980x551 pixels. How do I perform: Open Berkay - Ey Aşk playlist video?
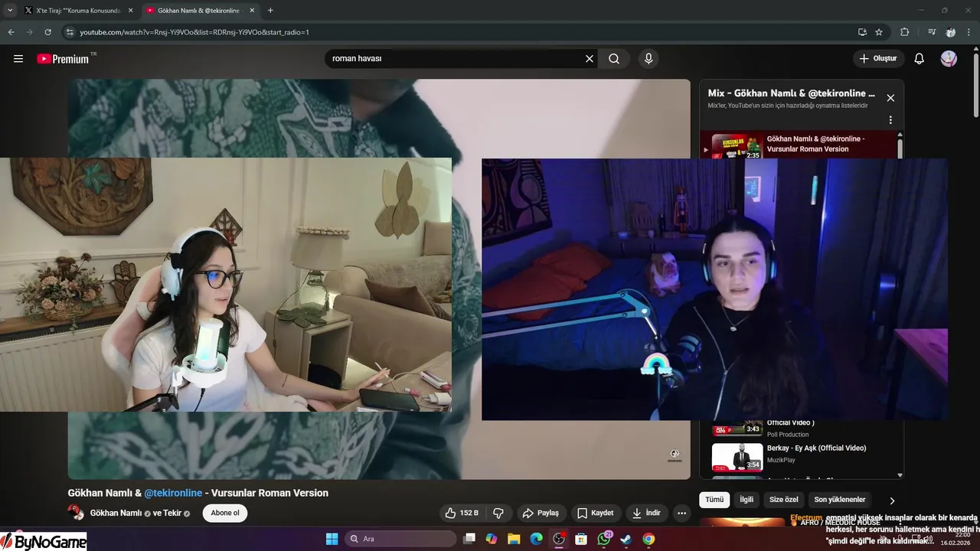tap(737, 457)
